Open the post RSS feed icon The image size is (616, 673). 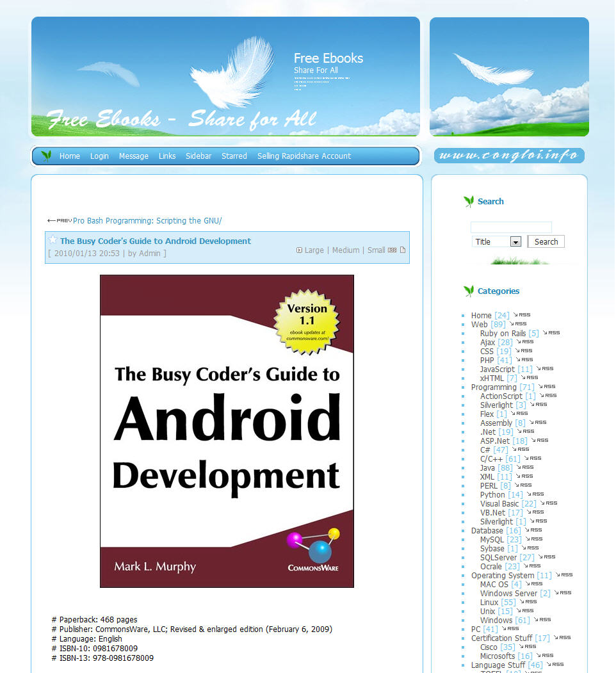(x=392, y=250)
